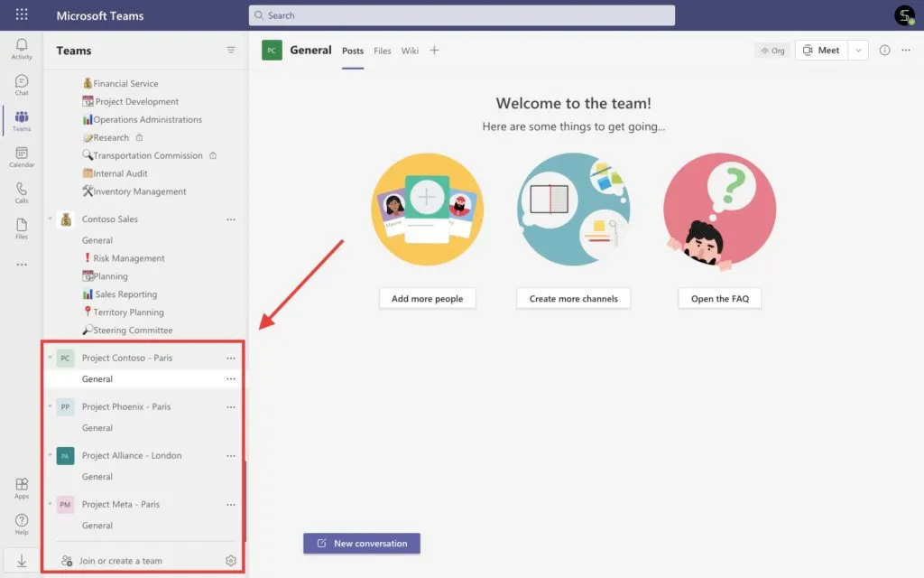Open the app launcher grid icon
The width and height of the screenshot is (924, 578).
tap(22, 14)
